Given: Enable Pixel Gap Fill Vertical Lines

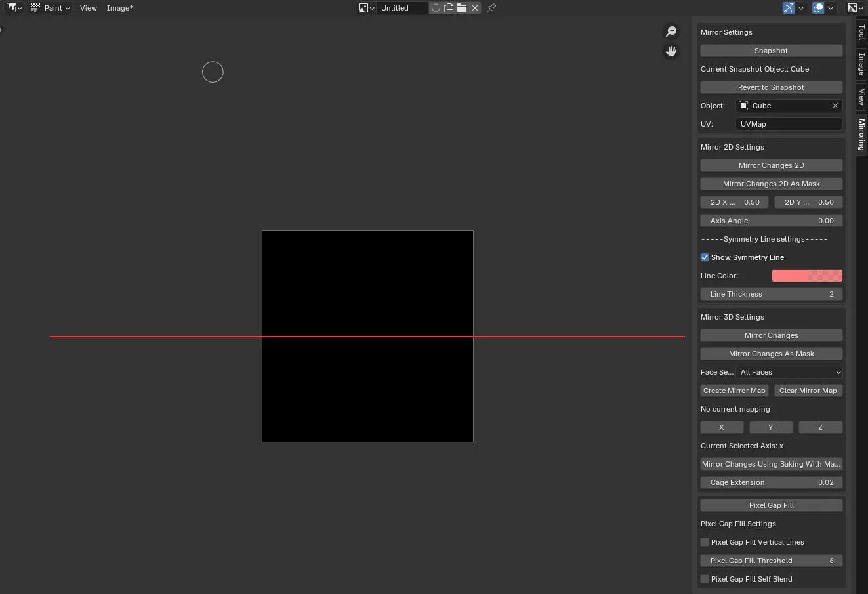Looking at the screenshot, I should (705, 542).
